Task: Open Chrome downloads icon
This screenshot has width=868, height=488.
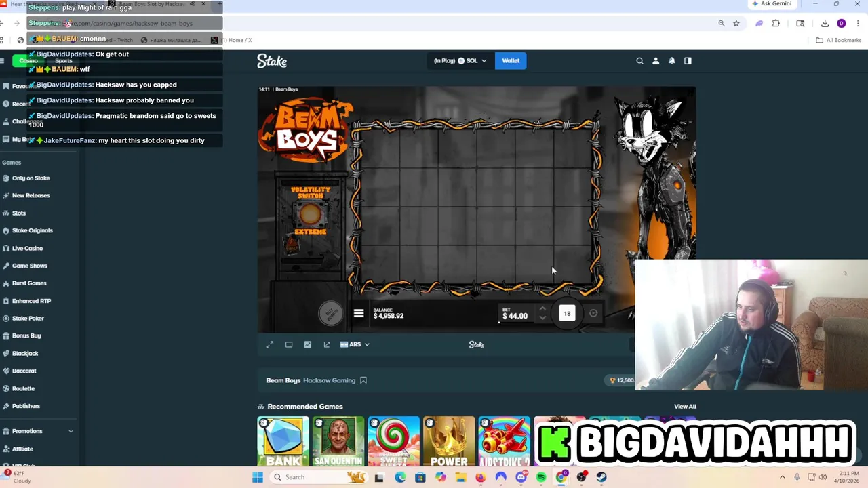Action: click(825, 23)
